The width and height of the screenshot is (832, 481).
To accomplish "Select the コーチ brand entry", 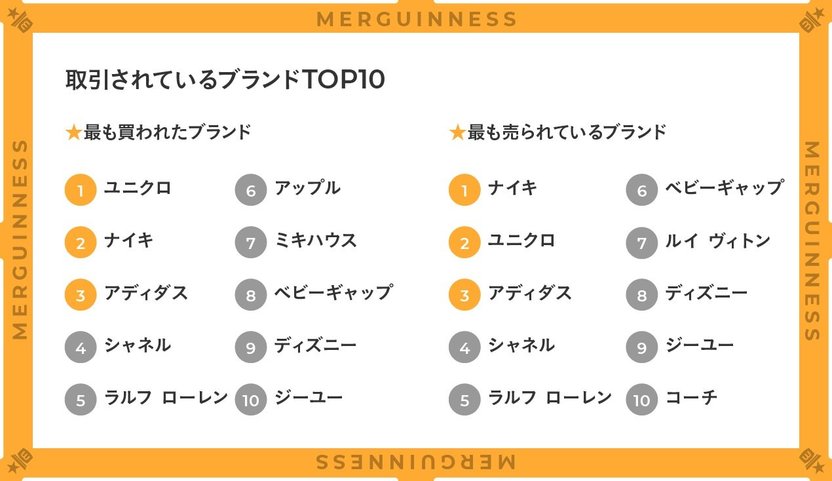I will pos(691,397).
